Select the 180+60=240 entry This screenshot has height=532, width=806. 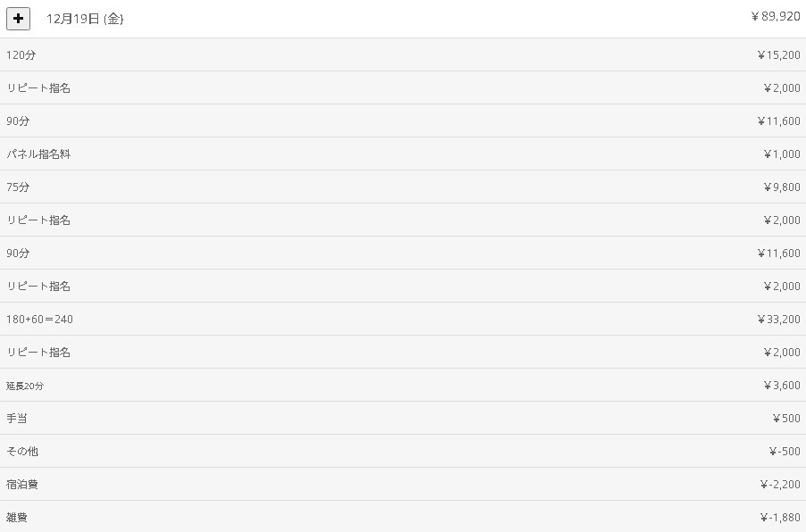click(x=39, y=320)
